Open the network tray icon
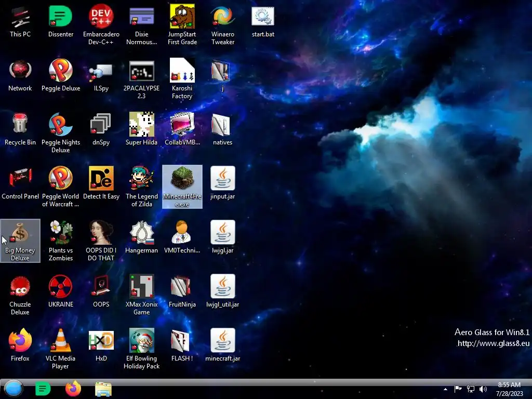This screenshot has width=532, height=399. click(471, 389)
